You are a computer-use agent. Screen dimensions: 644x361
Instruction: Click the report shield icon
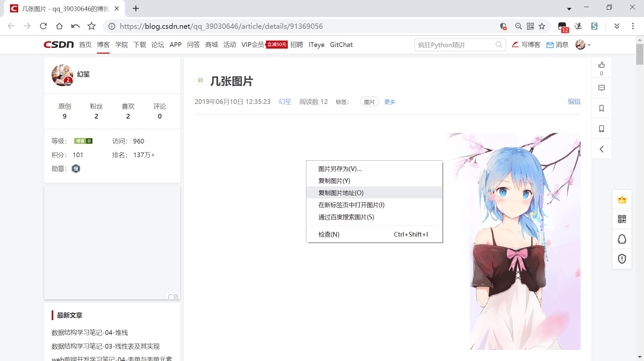(x=622, y=258)
